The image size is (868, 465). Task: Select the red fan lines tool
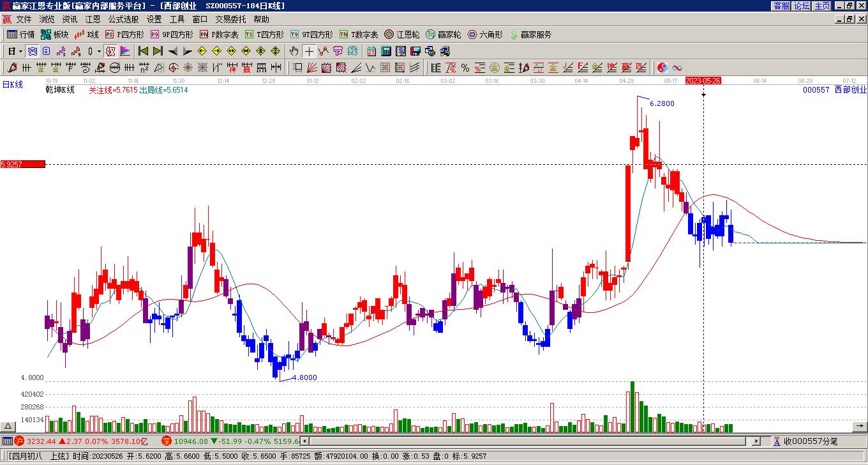(x=311, y=68)
